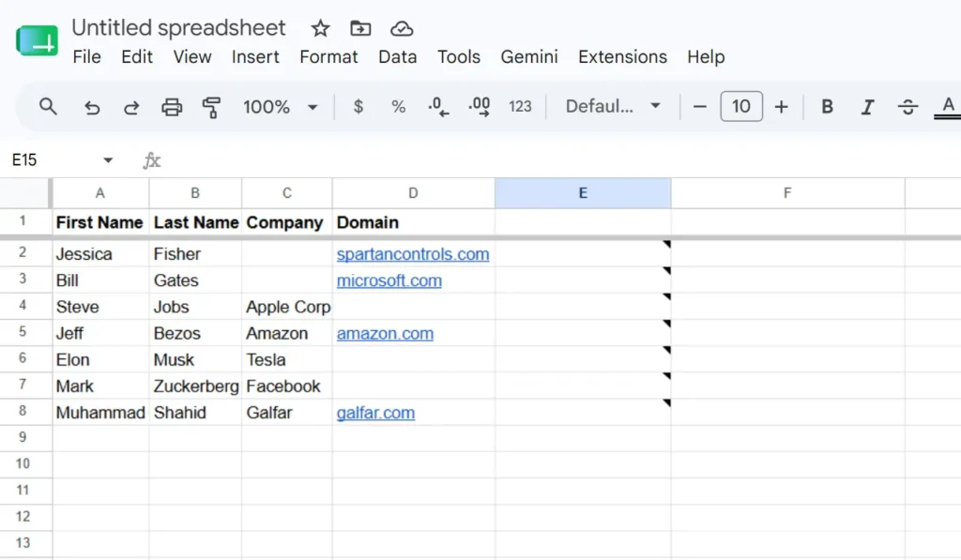Screen dimensions: 961x560
Task: Rename the Untitled spreadsheet title
Action: (x=178, y=27)
